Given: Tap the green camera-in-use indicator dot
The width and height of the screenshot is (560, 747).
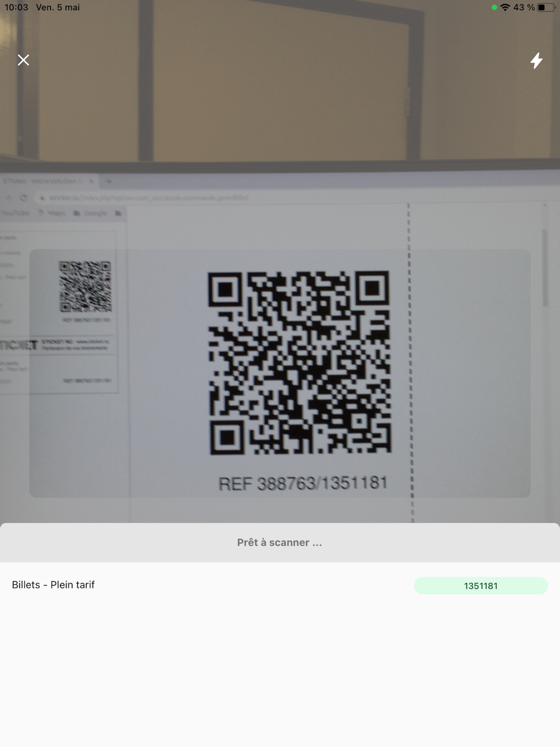Looking at the screenshot, I should [494, 7].
